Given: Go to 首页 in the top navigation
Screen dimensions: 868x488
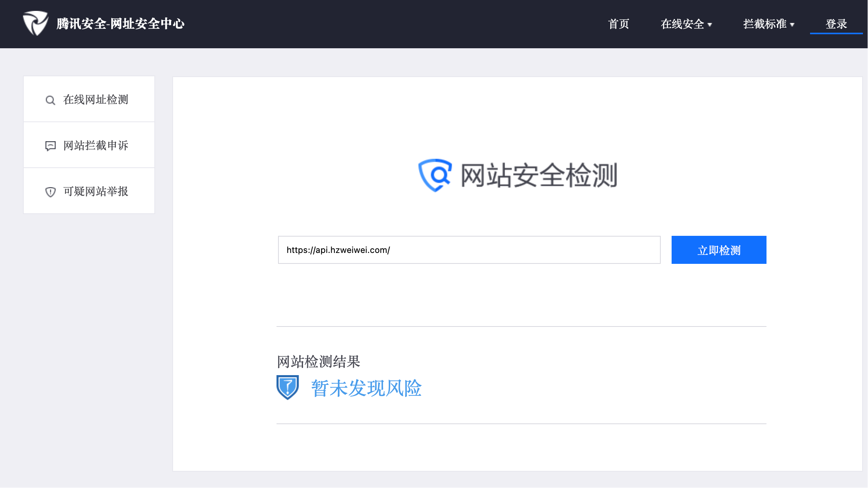Looking at the screenshot, I should (618, 24).
